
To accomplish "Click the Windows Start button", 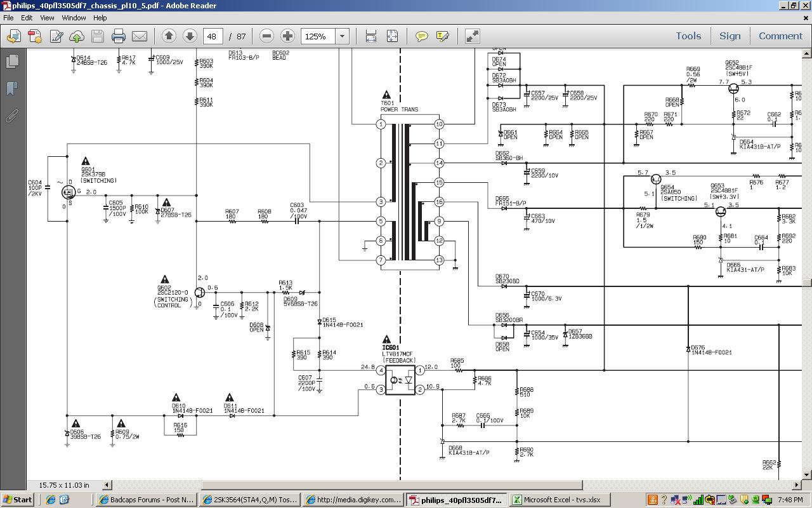I will click(17, 500).
